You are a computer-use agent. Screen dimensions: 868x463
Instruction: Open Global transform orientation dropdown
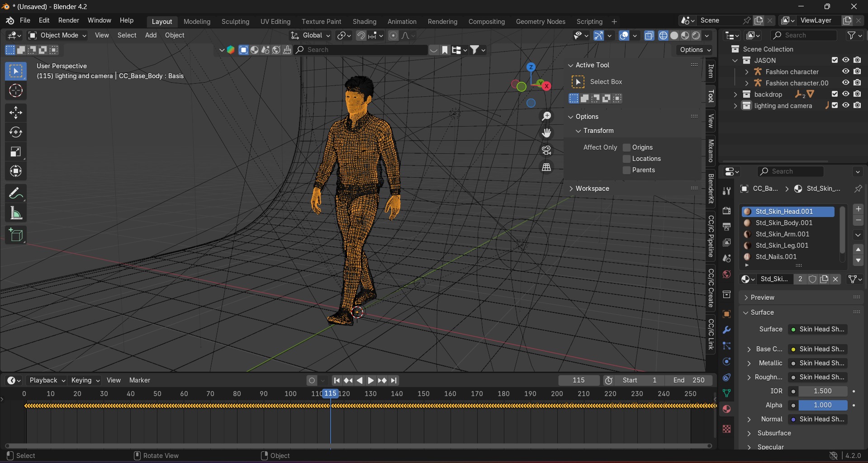click(310, 35)
